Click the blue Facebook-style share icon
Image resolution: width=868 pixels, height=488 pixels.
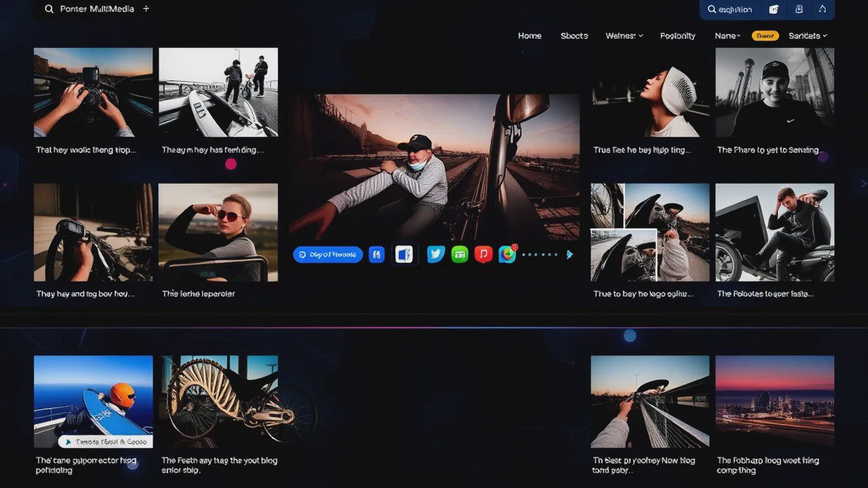coord(376,255)
